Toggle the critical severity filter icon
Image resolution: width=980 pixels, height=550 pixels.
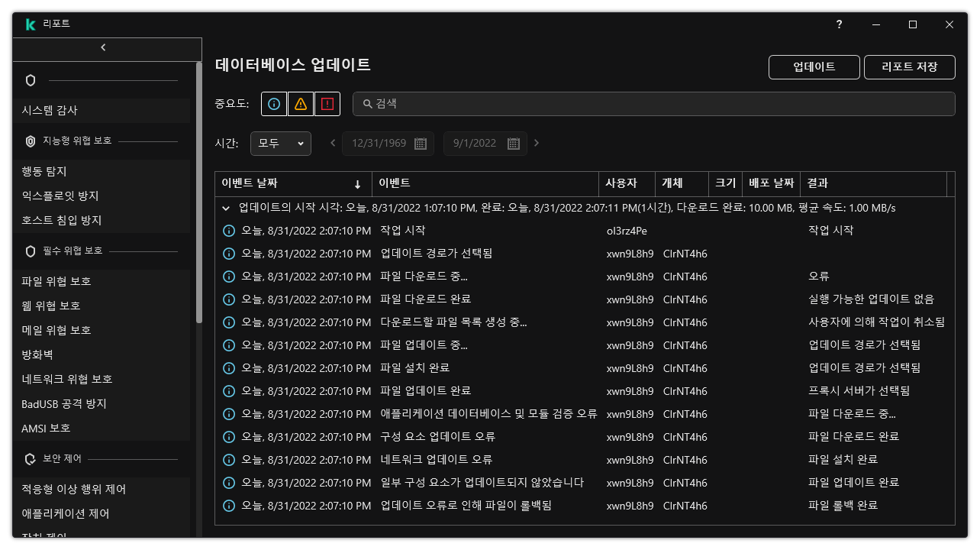327,104
